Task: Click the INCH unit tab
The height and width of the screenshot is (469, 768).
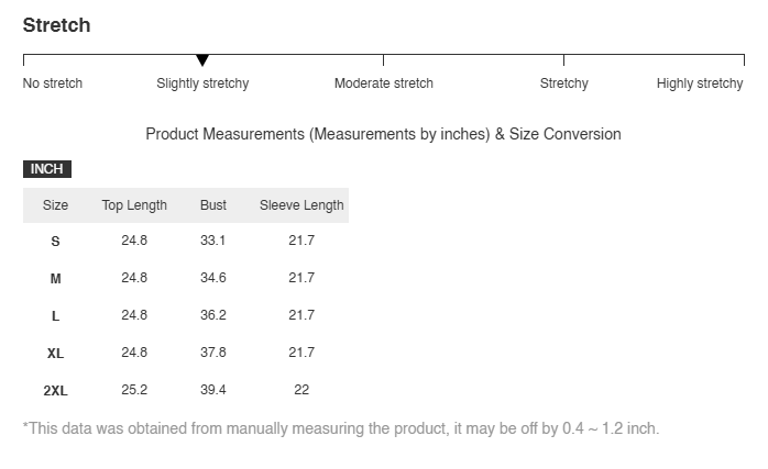Action: coord(47,169)
